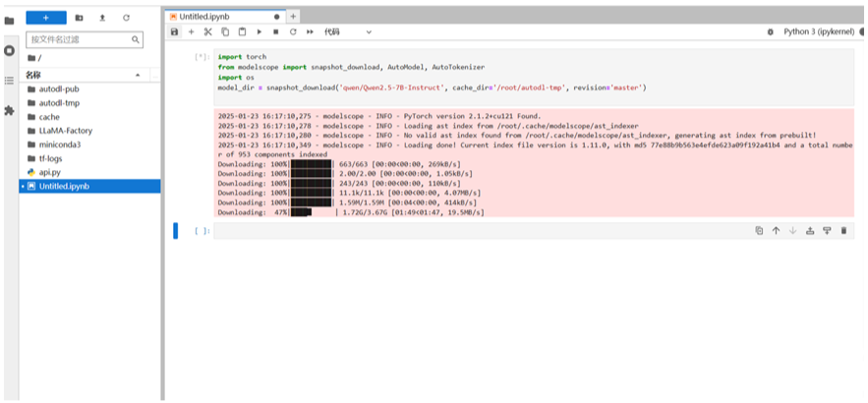The image size is (868, 403).
Task: Cut the selected cell with scissors
Action: [x=208, y=32]
